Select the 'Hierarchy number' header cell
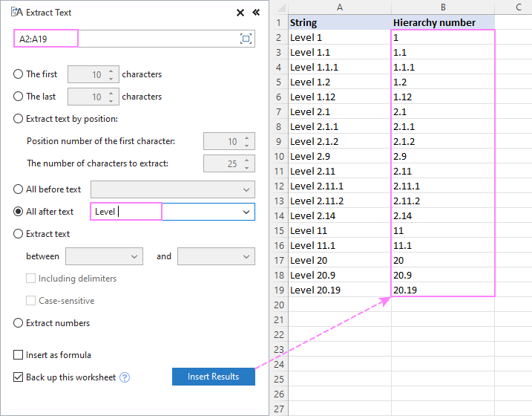The image size is (532, 416). click(443, 22)
